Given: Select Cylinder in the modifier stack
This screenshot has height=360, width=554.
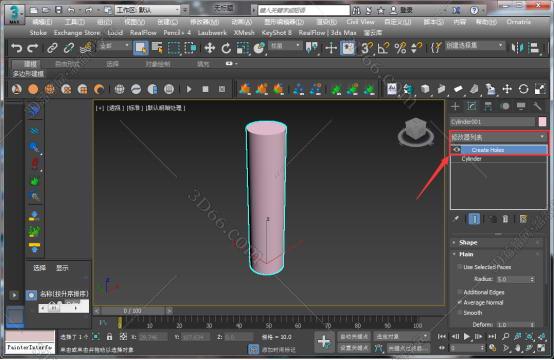Looking at the screenshot, I should tap(472, 159).
